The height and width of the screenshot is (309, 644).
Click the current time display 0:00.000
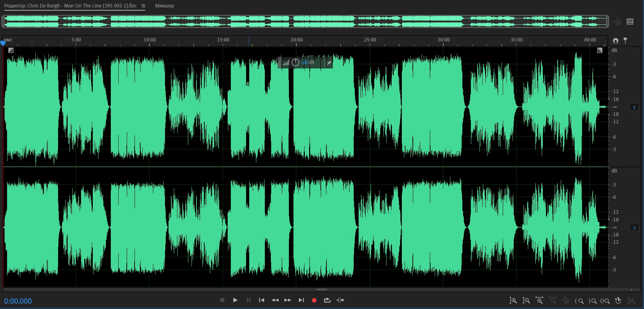tap(18, 301)
